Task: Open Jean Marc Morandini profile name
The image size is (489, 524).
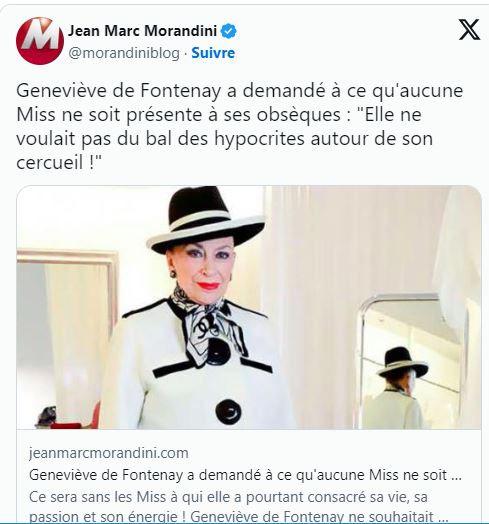Action: [142, 31]
